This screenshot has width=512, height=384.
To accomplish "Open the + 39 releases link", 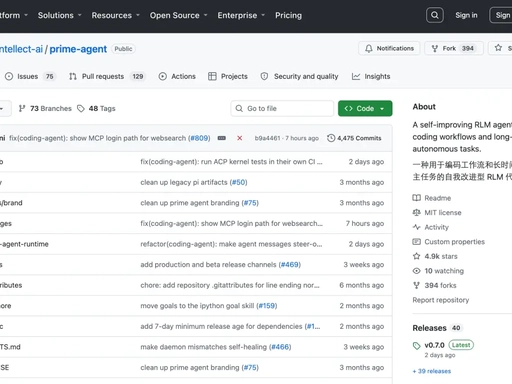I will [432, 371].
